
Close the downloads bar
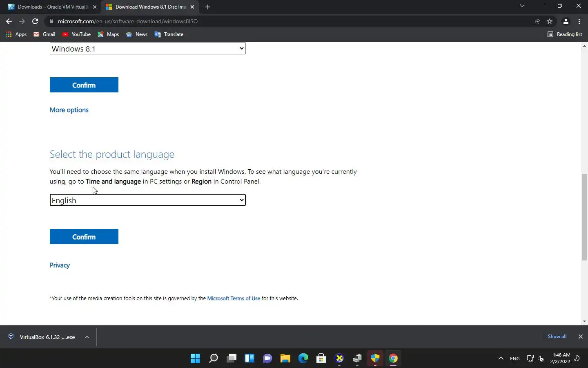click(580, 337)
